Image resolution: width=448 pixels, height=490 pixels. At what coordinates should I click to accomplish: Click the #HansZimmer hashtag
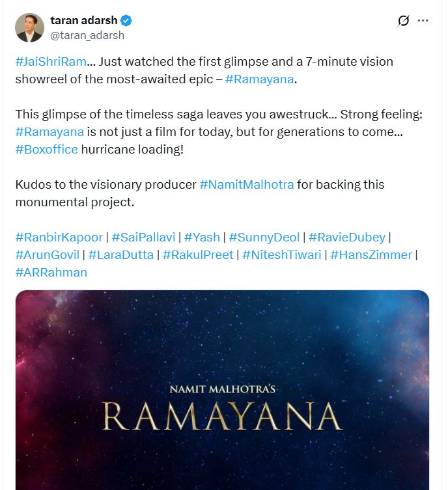coord(371,254)
